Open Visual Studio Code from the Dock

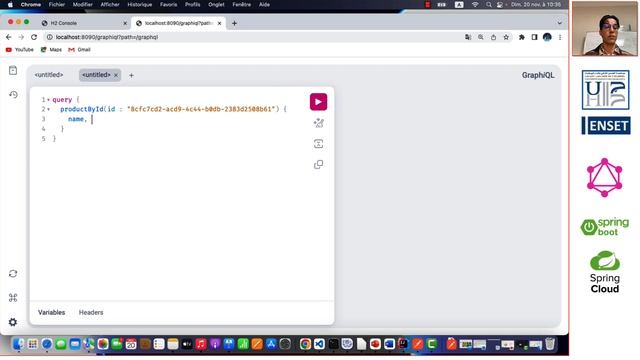tap(319, 344)
